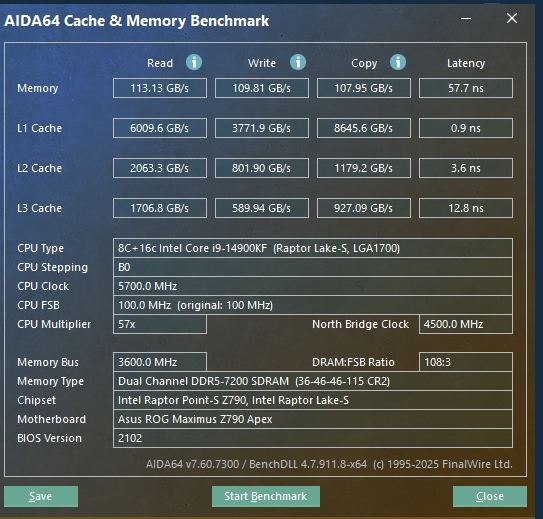Click the North Bridge Clock value 4500.0 MHz
The image size is (543, 519).
pos(466,324)
